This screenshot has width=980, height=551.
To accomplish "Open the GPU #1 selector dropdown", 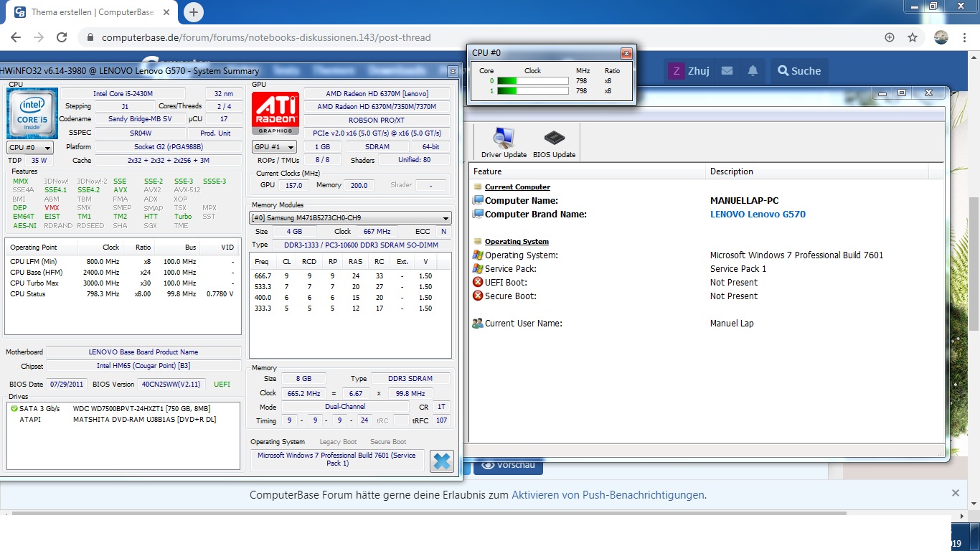I will pos(275,146).
